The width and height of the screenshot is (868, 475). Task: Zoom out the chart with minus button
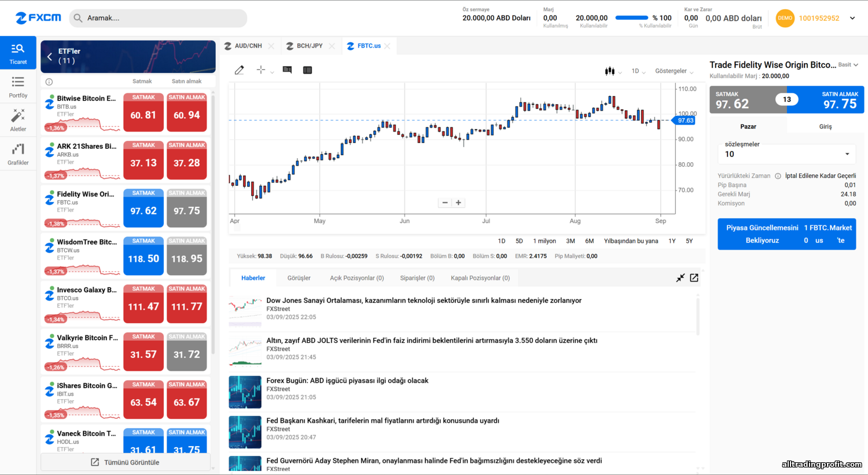(445, 203)
